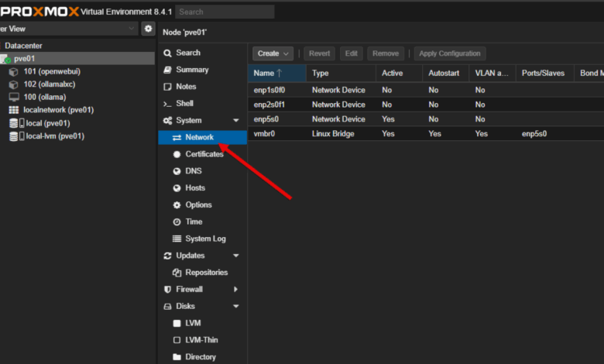Click the enp5s0 Ports/Slaves cell of vmbr0
This screenshot has height=364, width=604.
(x=534, y=134)
